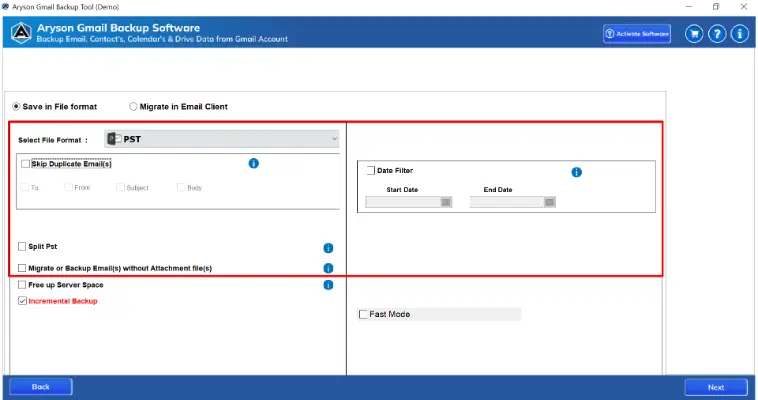Click the End Date input field
The width and height of the screenshot is (758, 400).
click(x=507, y=202)
